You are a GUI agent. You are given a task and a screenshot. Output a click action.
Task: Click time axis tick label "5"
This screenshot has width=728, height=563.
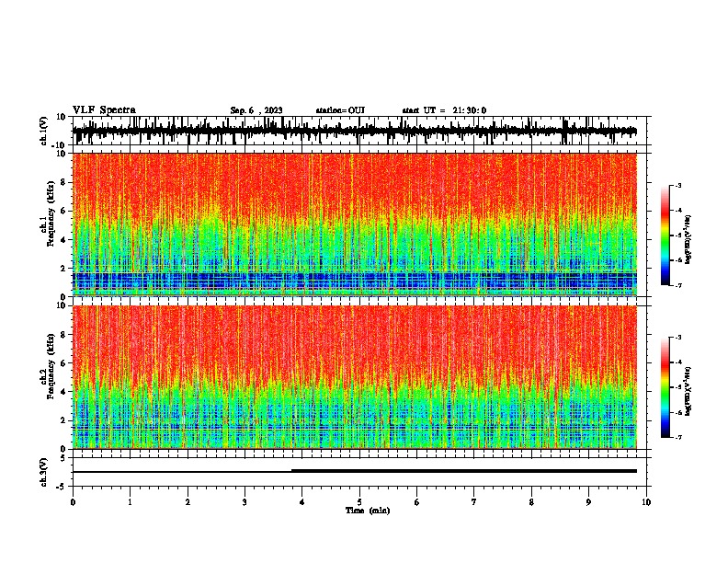359,502
